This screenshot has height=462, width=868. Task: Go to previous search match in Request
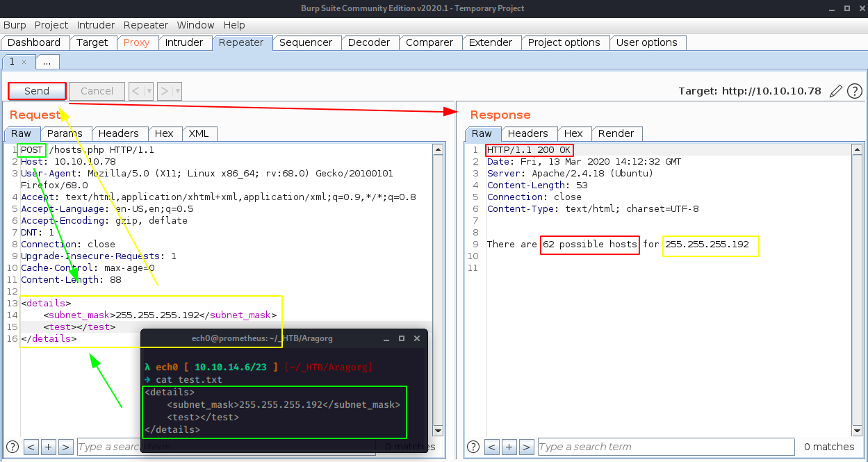point(31,447)
